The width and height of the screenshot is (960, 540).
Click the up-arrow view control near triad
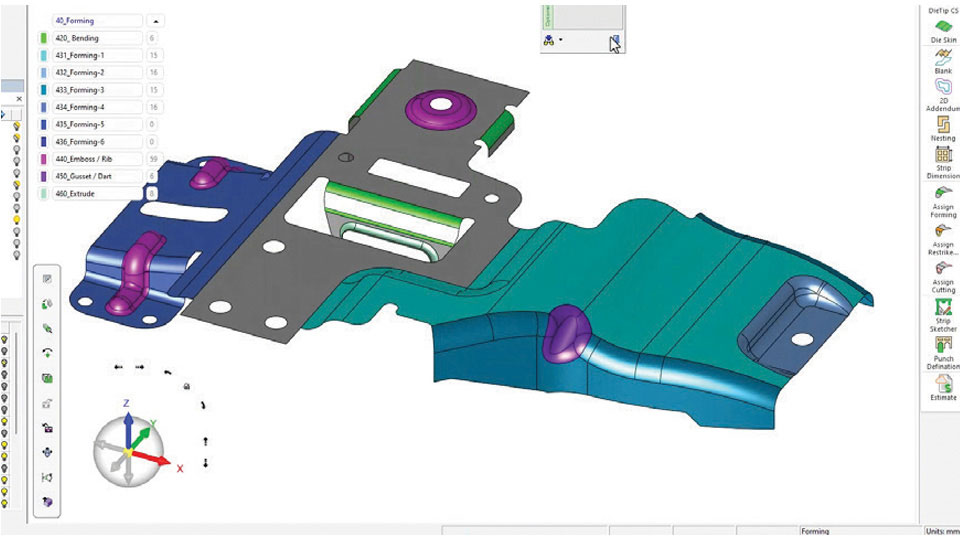pyautogui.click(x=206, y=441)
